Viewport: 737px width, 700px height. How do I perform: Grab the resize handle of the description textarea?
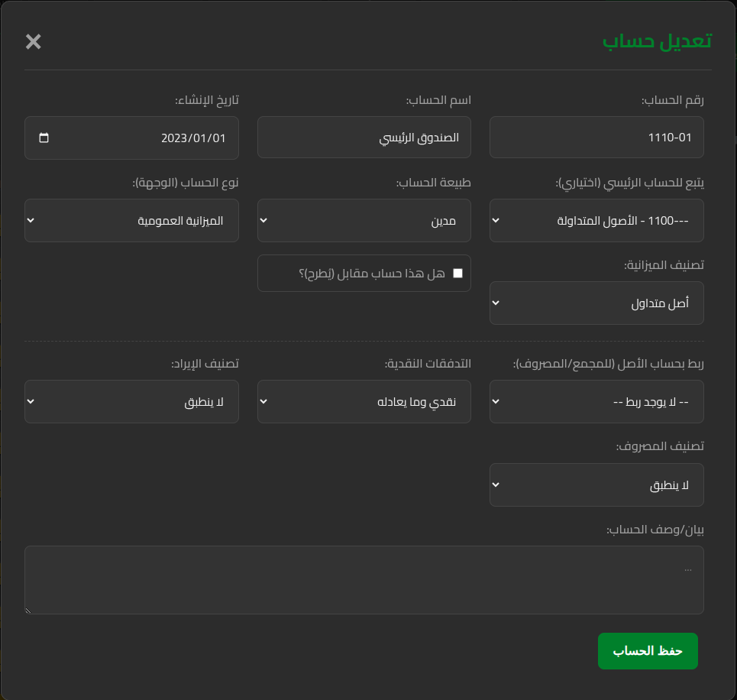pos(28,611)
